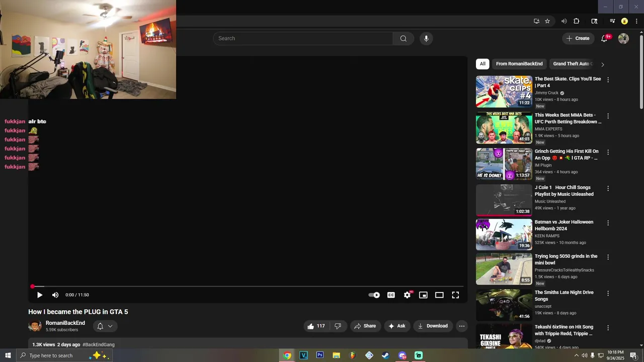Like the video with thumbs up
This screenshot has width=644, height=362.
tap(316, 326)
